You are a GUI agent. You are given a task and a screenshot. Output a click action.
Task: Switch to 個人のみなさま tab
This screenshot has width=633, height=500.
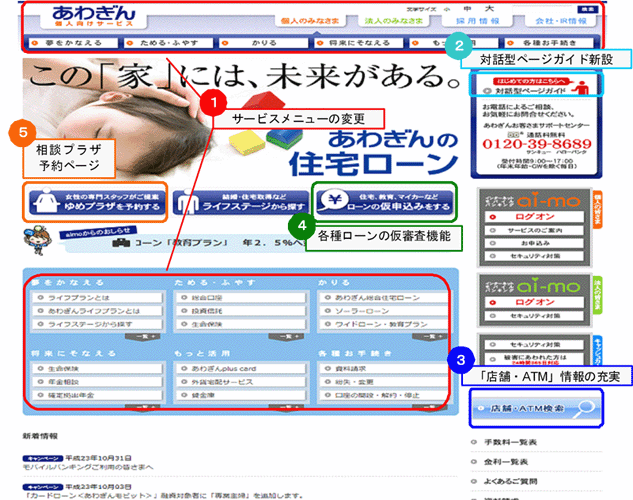coord(310,21)
